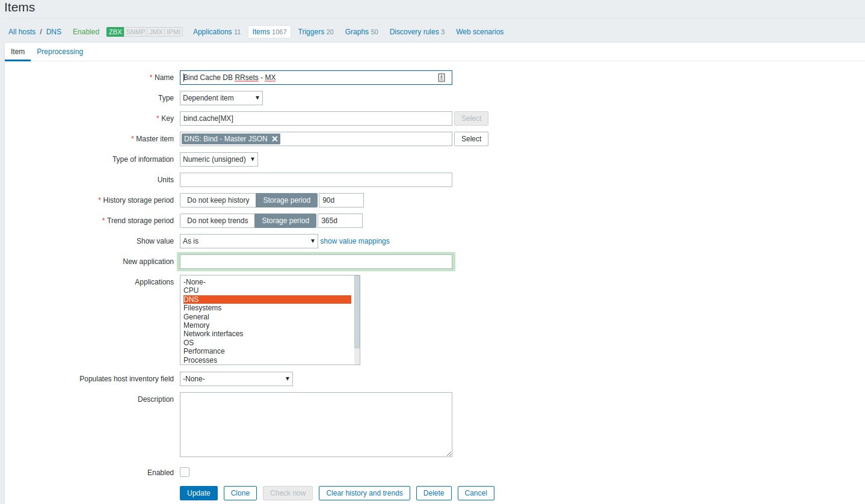The height and width of the screenshot is (504, 865).
Task: Open Populates host inventory field dropdown
Action: tap(236, 379)
